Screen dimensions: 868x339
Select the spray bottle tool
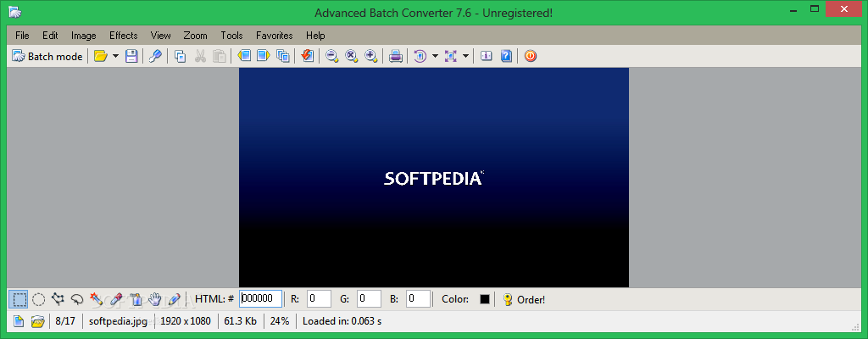(x=135, y=299)
